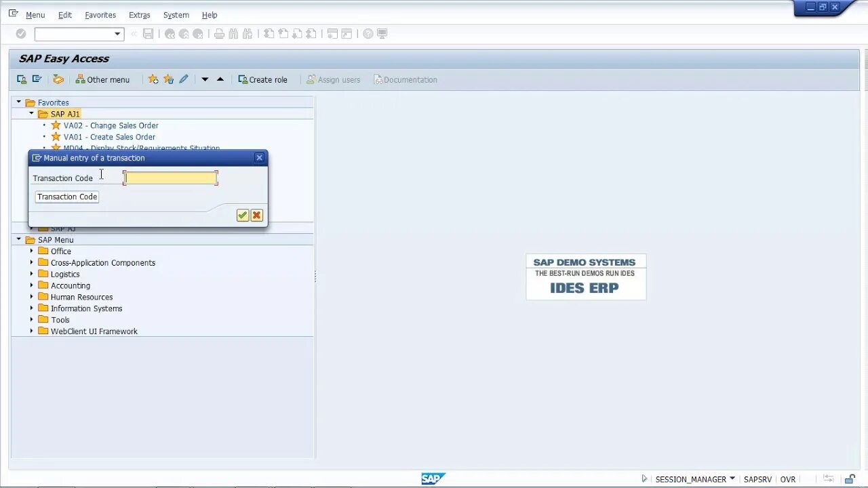Open the Menu menu
This screenshot has width=868, height=488.
[35, 15]
